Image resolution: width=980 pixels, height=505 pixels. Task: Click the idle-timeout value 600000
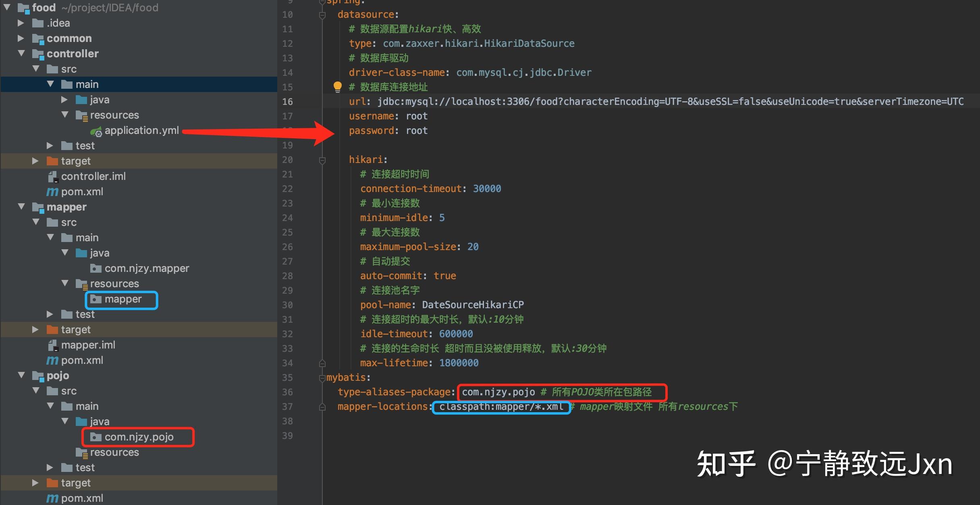click(x=456, y=334)
